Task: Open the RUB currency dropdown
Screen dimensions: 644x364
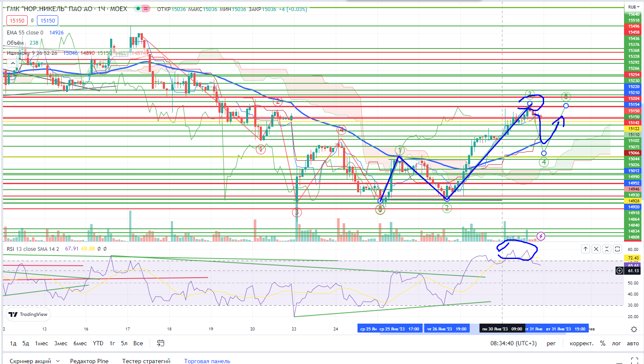Action: click(x=633, y=7)
